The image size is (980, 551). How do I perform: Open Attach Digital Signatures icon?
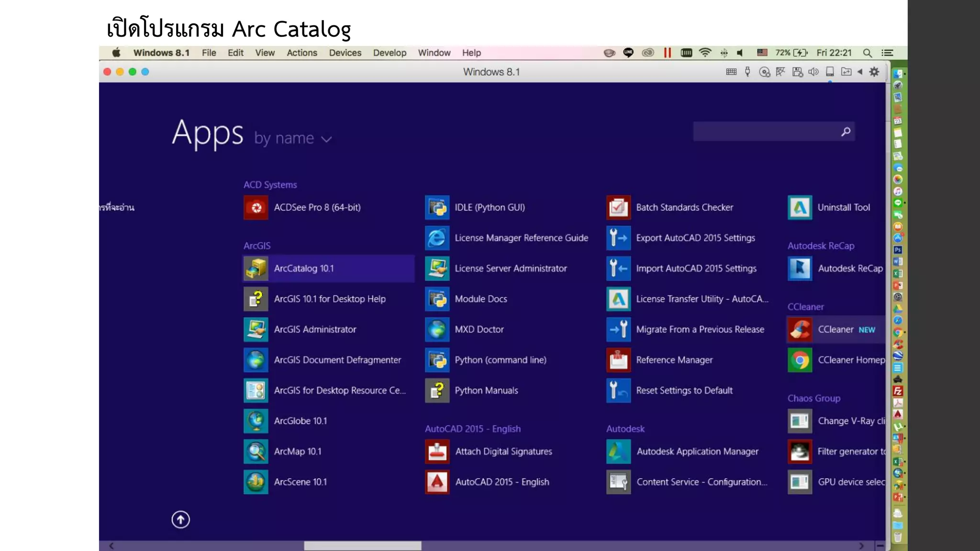(437, 452)
